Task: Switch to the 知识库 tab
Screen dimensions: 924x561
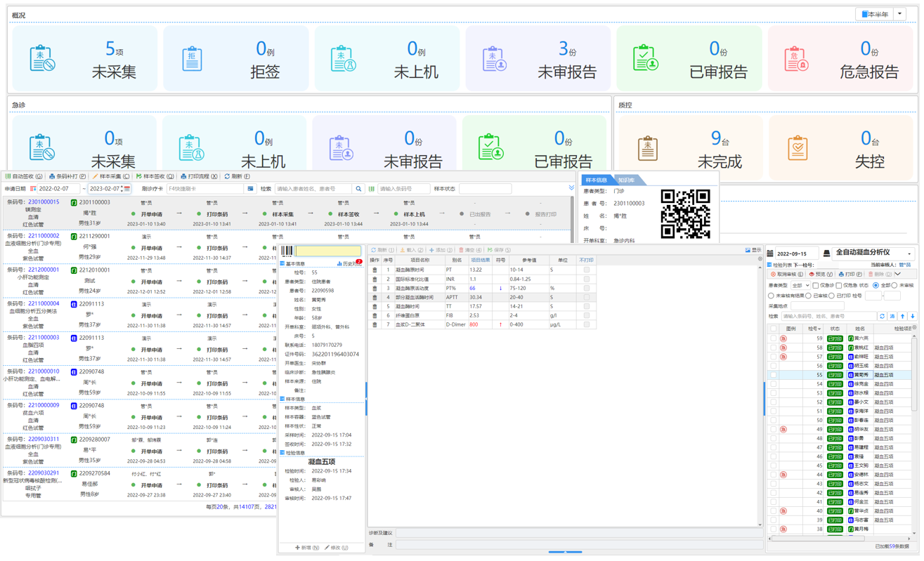Action: [626, 180]
